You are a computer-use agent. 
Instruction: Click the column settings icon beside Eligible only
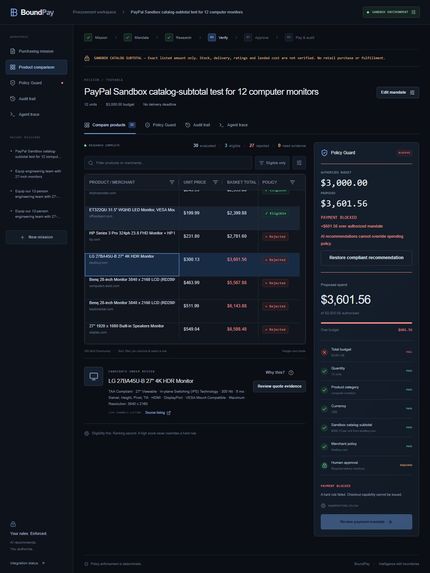299,163
